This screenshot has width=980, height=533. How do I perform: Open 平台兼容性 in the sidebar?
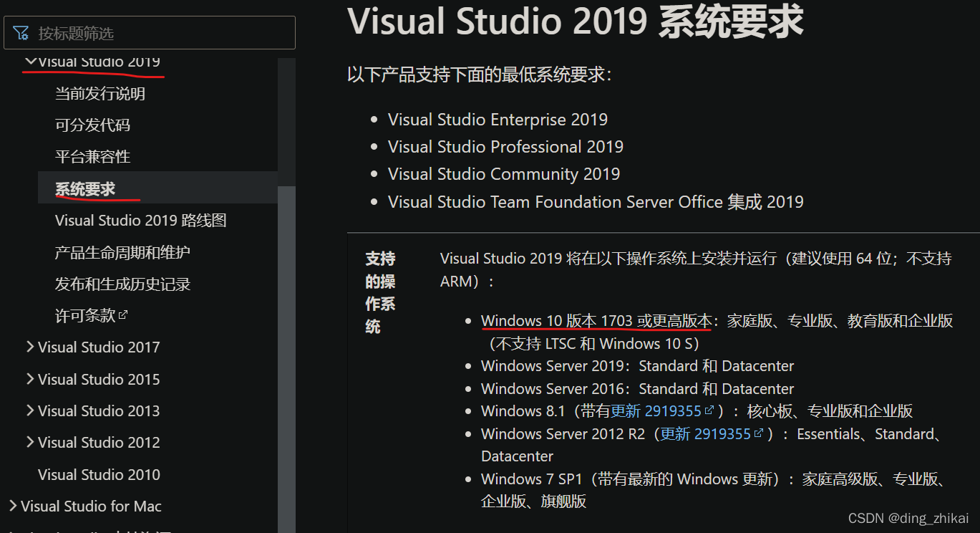click(x=92, y=156)
